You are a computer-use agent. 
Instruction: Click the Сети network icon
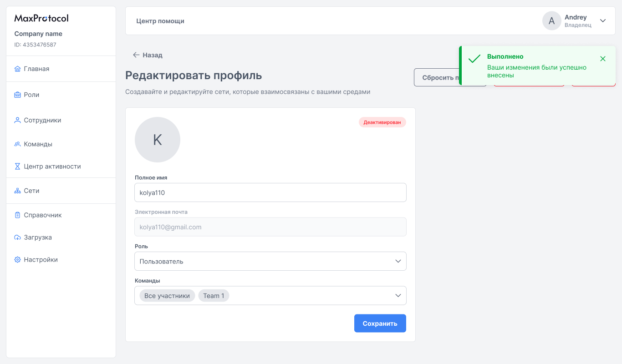(x=17, y=191)
